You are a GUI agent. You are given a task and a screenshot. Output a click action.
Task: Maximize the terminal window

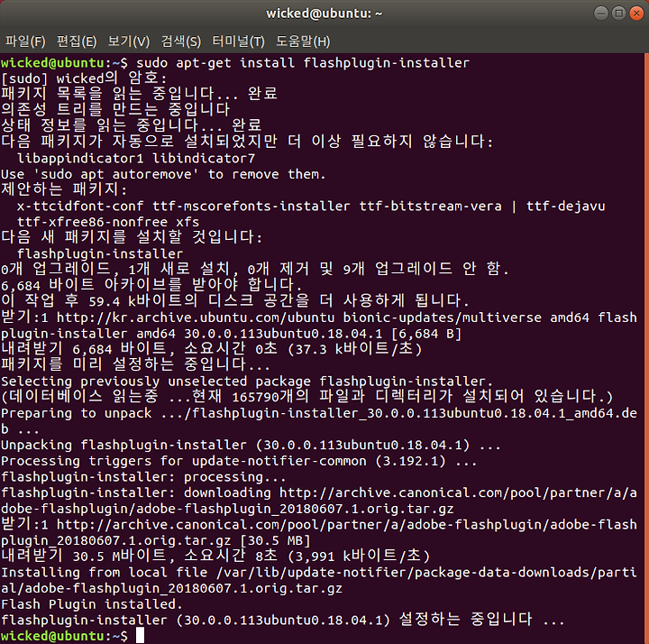pyautogui.click(x=618, y=14)
